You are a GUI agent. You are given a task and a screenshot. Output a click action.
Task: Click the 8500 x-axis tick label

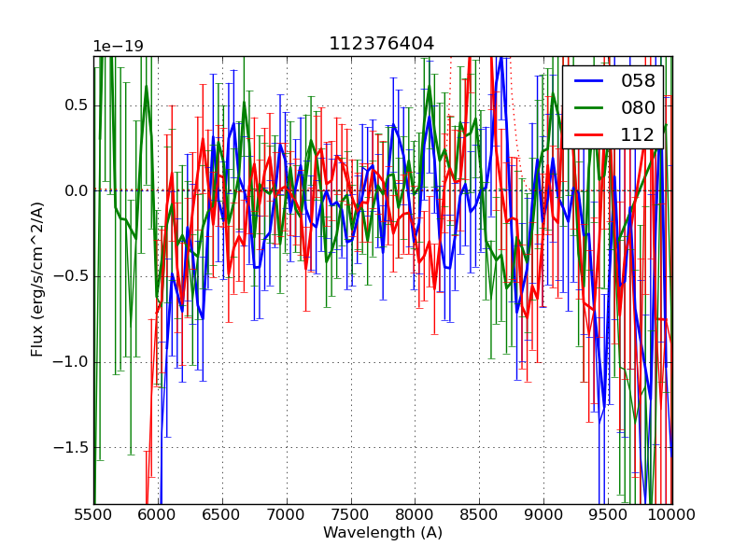pyautogui.click(x=479, y=515)
